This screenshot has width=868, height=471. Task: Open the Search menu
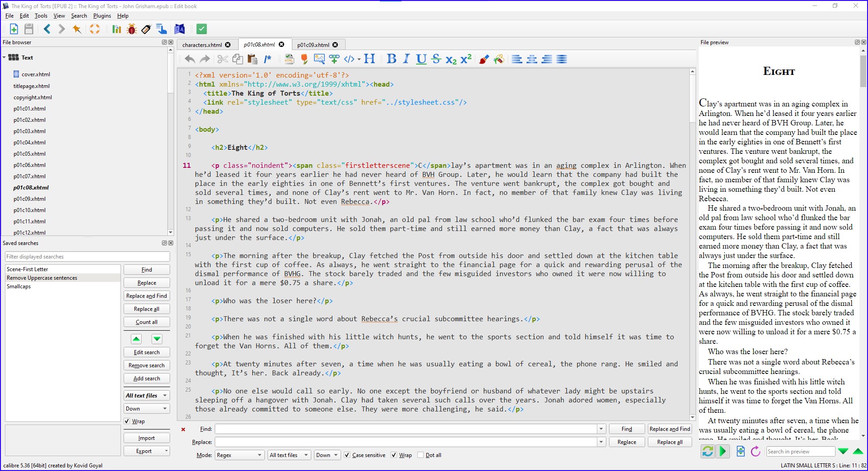[x=79, y=16]
